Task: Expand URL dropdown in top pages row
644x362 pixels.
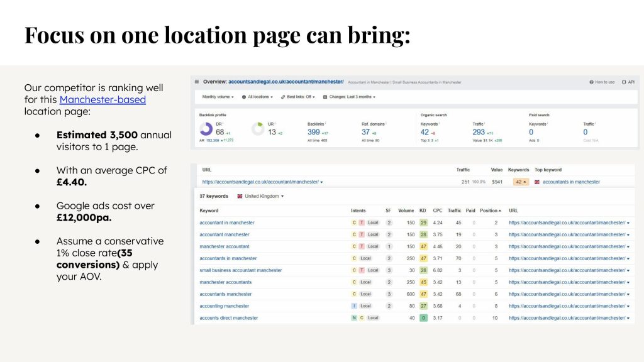Action: [321, 182]
